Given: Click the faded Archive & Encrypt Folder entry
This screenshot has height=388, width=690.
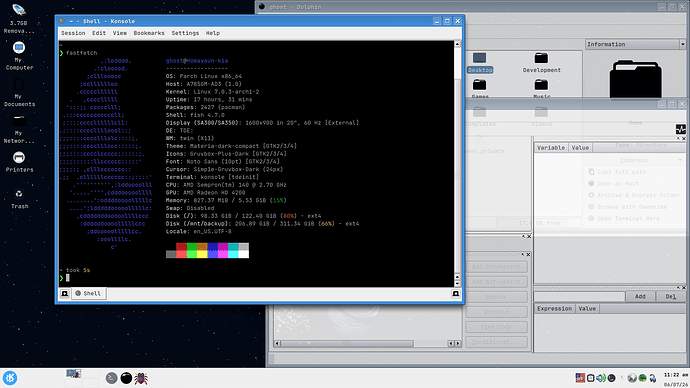Looking at the screenshot, I should [x=634, y=195].
